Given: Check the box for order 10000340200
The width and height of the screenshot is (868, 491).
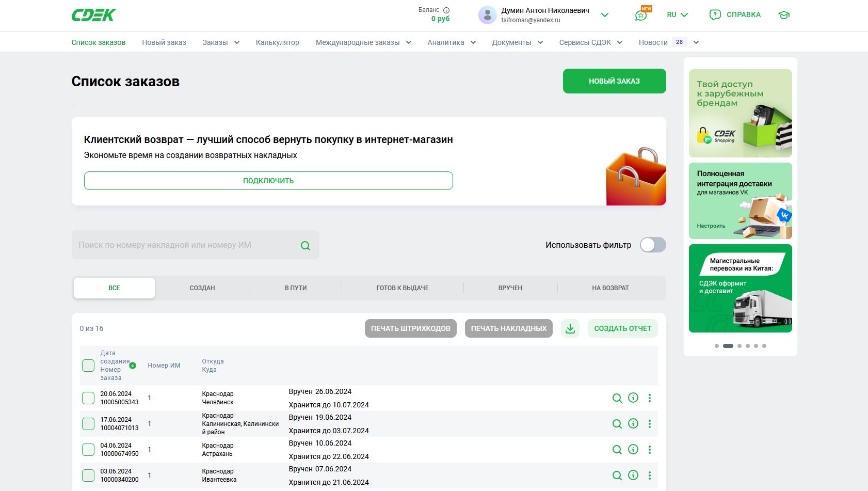Looking at the screenshot, I should [x=88, y=476].
